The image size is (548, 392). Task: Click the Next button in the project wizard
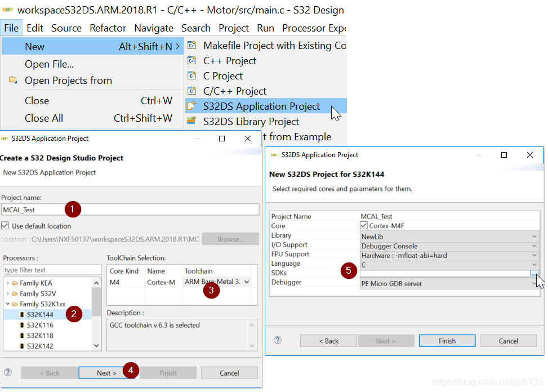[x=108, y=372]
